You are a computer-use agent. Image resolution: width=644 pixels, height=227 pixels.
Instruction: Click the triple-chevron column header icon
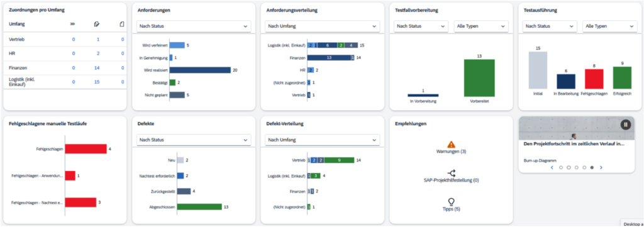(73, 25)
